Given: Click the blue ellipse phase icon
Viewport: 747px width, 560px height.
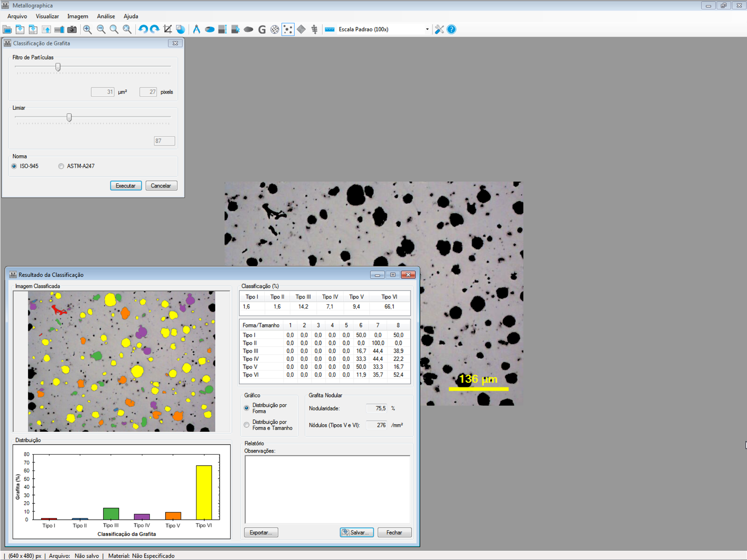Looking at the screenshot, I should coord(210,30).
